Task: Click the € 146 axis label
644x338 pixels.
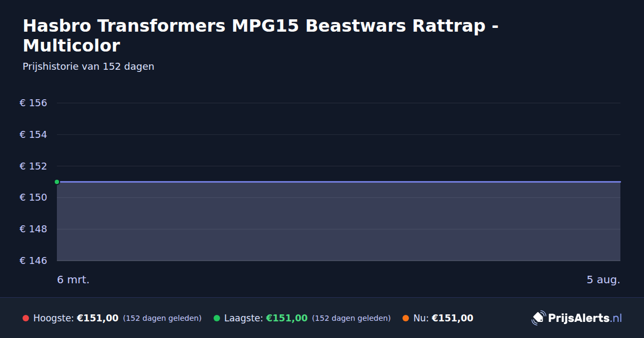Action: coord(33,261)
